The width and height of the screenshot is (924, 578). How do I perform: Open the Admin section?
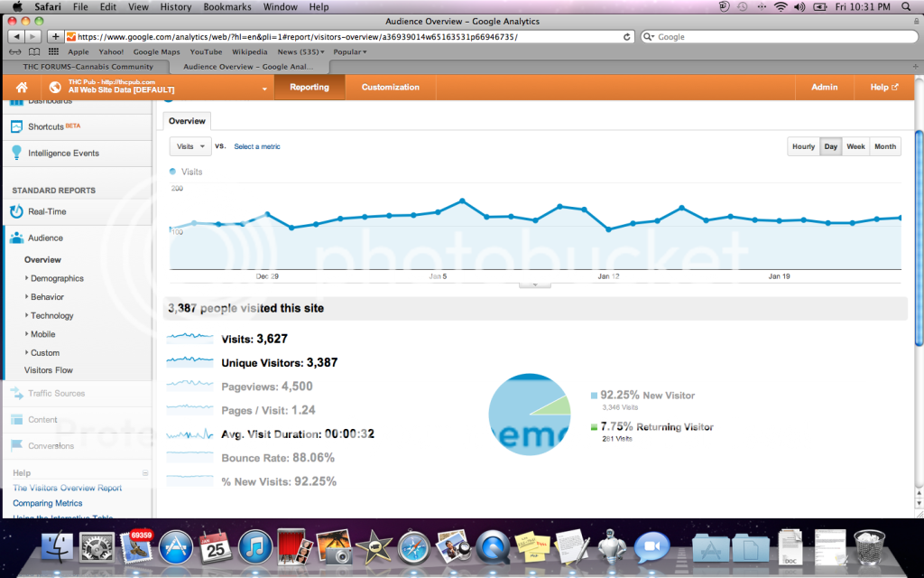point(824,88)
